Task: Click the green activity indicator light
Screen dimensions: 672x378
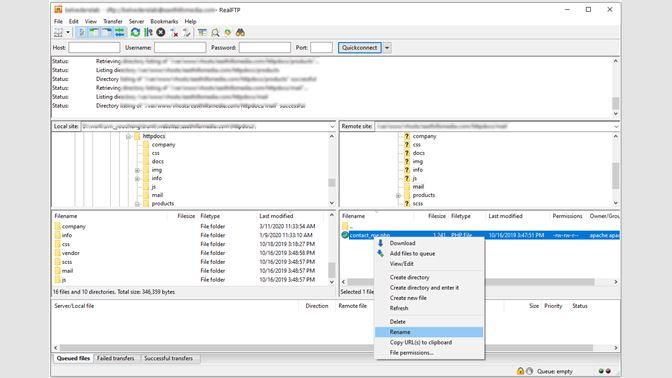Action: 601,371
